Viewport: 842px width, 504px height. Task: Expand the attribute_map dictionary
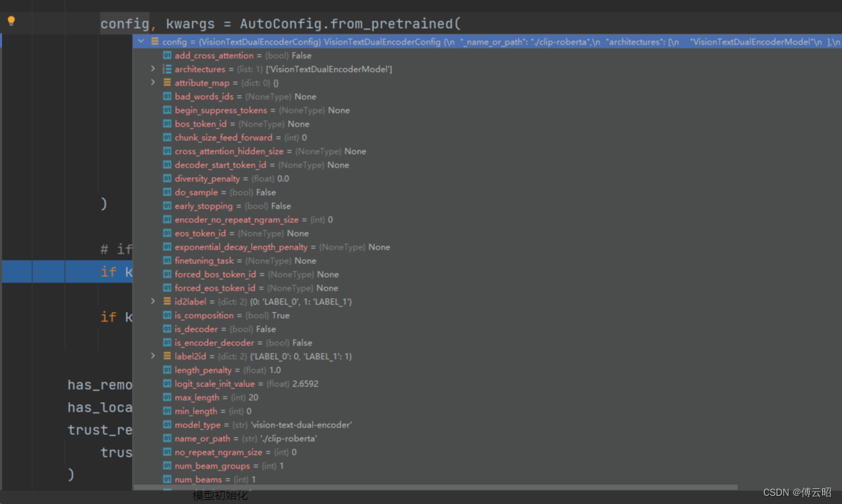point(153,83)
